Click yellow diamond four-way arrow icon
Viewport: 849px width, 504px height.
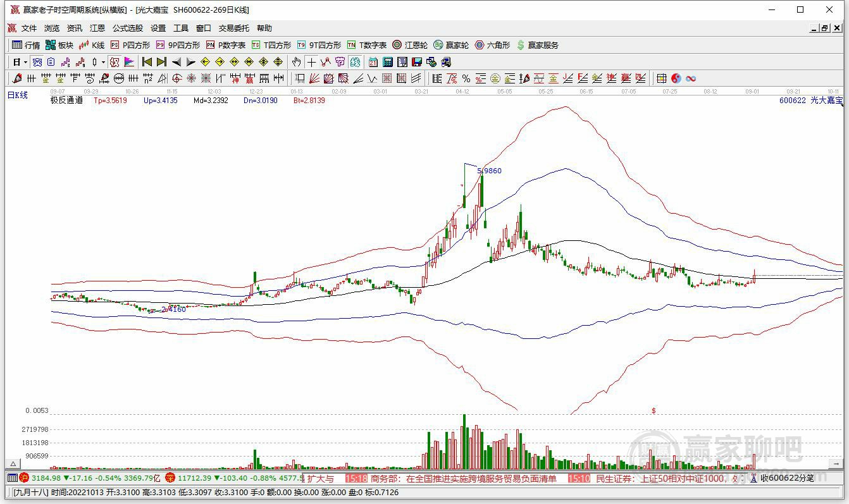[278, 62]
